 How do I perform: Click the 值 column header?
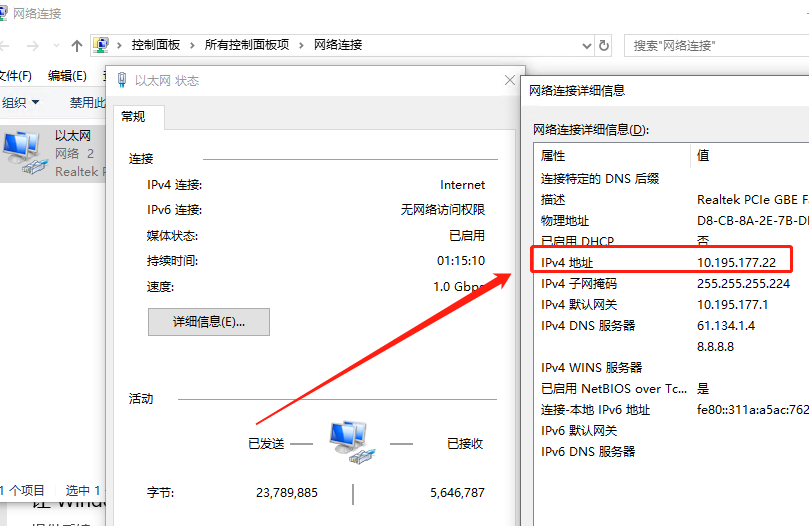tap(750, 155)
